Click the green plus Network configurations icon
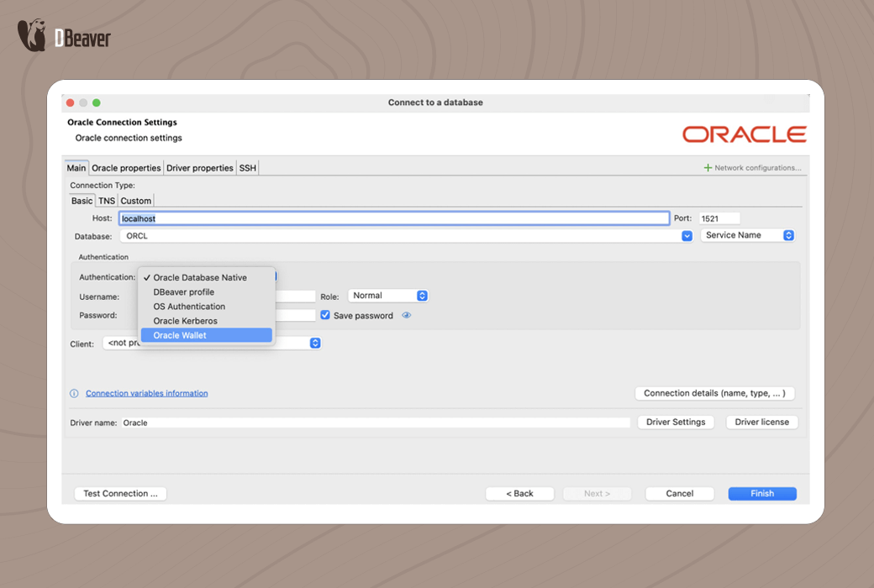The width and height of the screenshot is (874, 588). (x=708, y=168)
